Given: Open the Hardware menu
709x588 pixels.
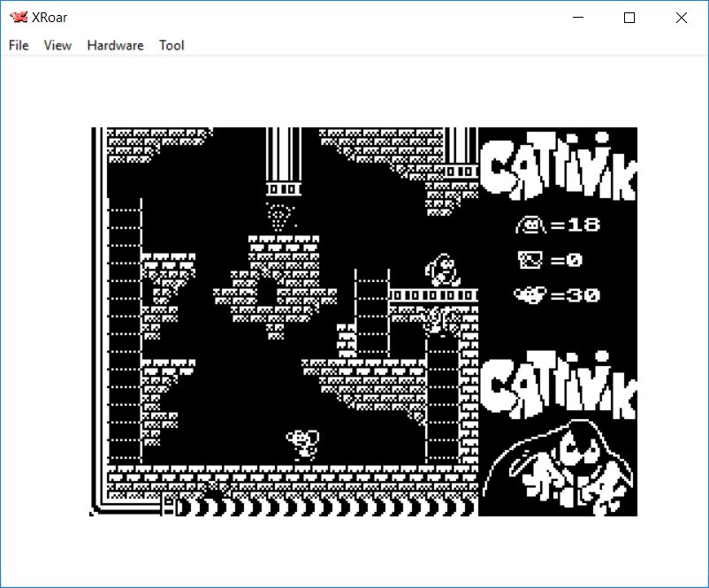Looking at the screenshot, I should [x=115, y=45].
